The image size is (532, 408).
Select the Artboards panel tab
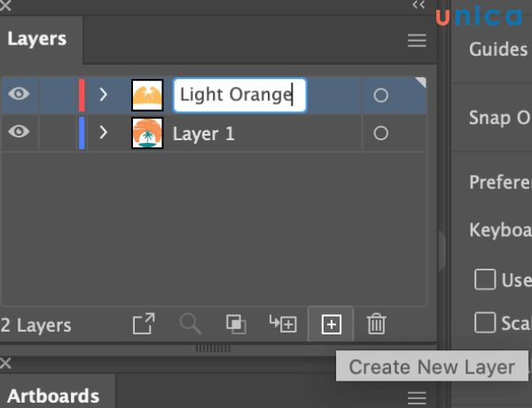(51, 396)
